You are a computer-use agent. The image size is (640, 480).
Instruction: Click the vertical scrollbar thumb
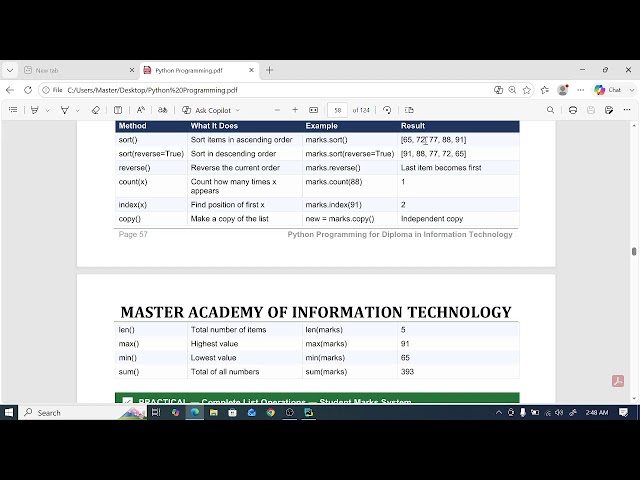point(634,251)
